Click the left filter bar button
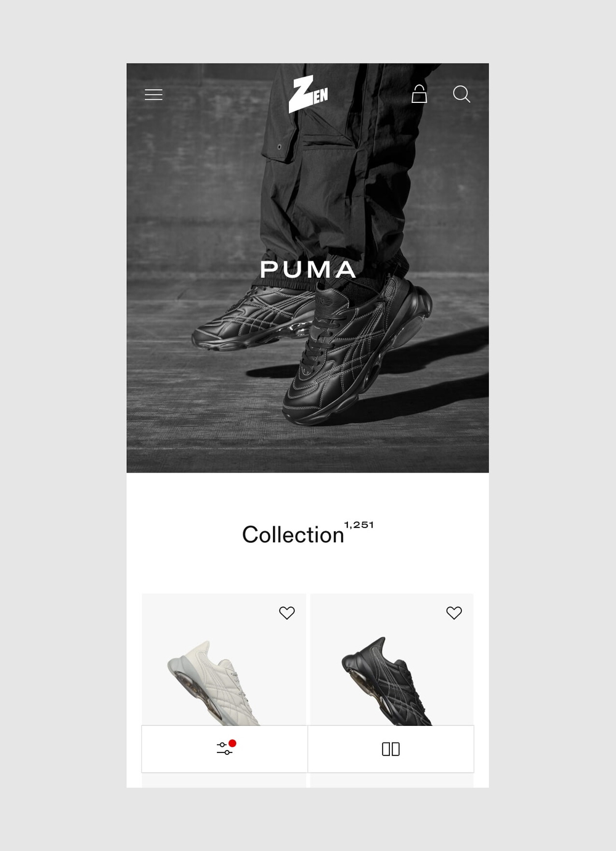 224,749
